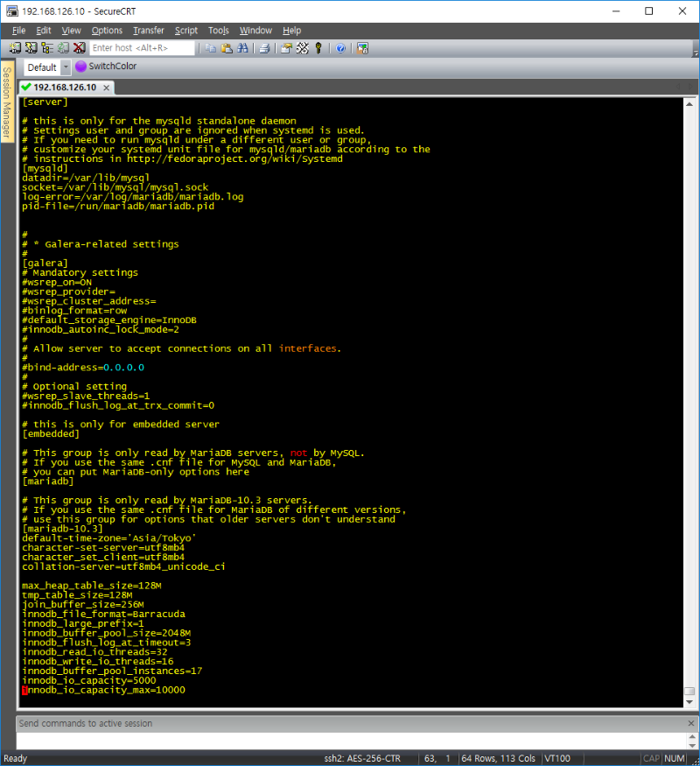Screen dimensions: 700x766
Task: Expand the Default button bar dropdown
Action: (66, 67)
